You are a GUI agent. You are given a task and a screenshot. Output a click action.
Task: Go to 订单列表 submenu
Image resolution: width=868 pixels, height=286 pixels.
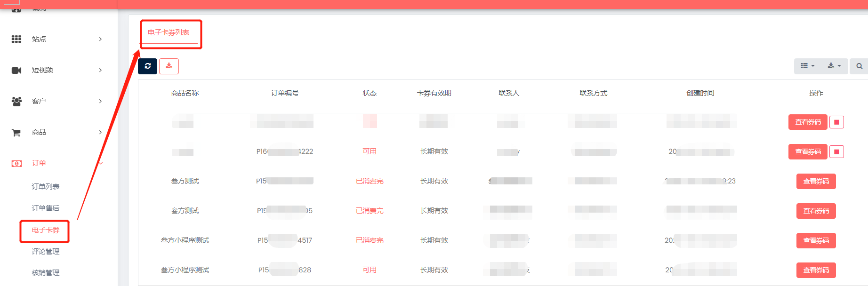point(46,187)
